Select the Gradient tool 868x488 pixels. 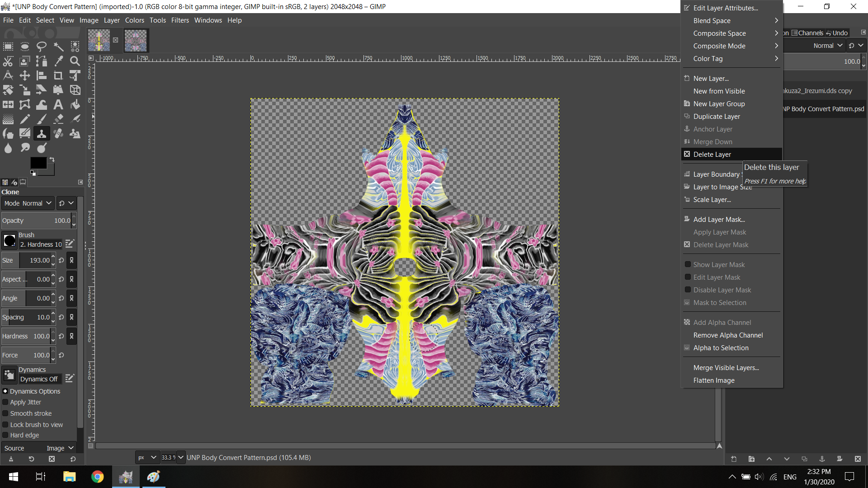tap(8, 119)
